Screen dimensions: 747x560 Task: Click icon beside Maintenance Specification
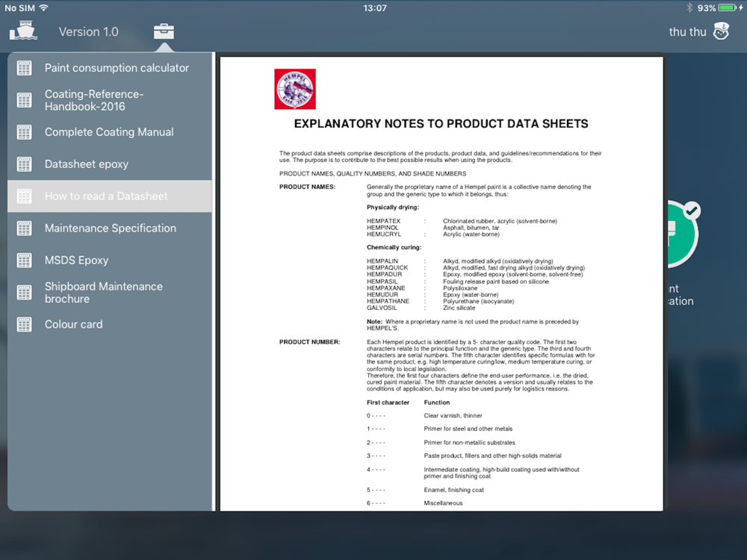(25, 228)
